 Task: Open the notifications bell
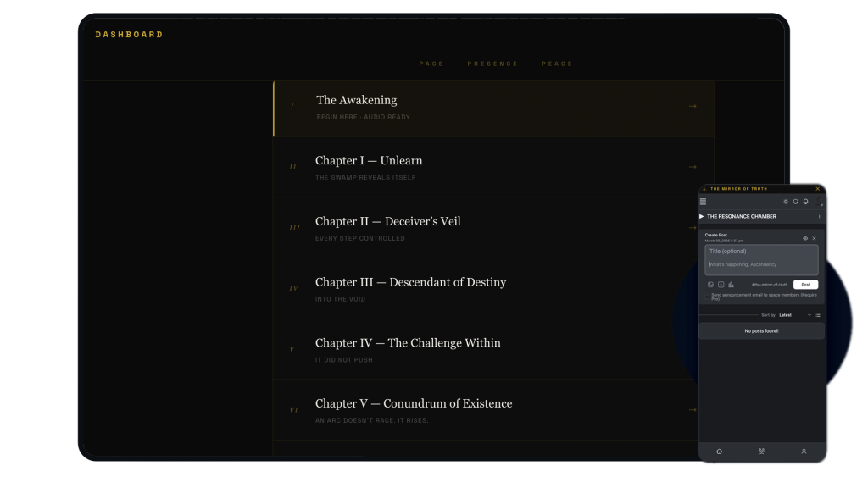805,202
